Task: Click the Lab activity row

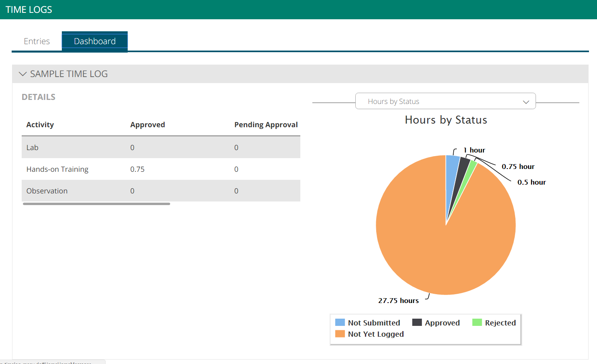Action: click(x=32, y=147)
